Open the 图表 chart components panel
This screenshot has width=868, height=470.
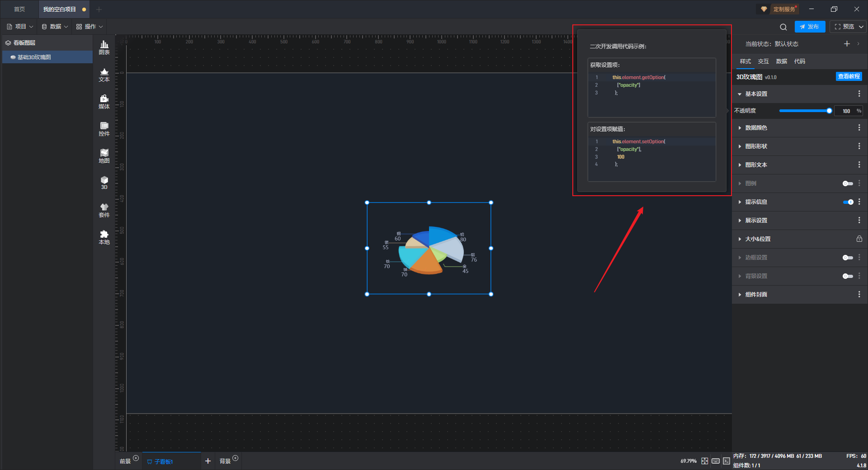click(104, 47)
